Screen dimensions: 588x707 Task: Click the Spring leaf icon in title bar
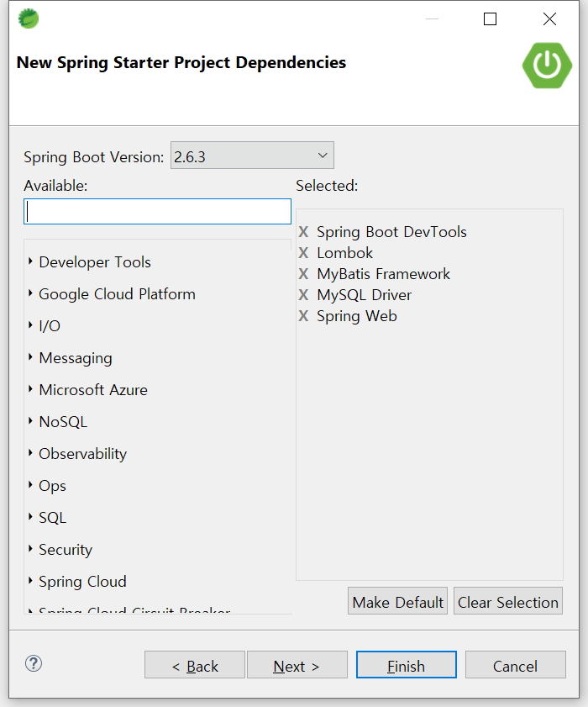(x=29, y=18)
